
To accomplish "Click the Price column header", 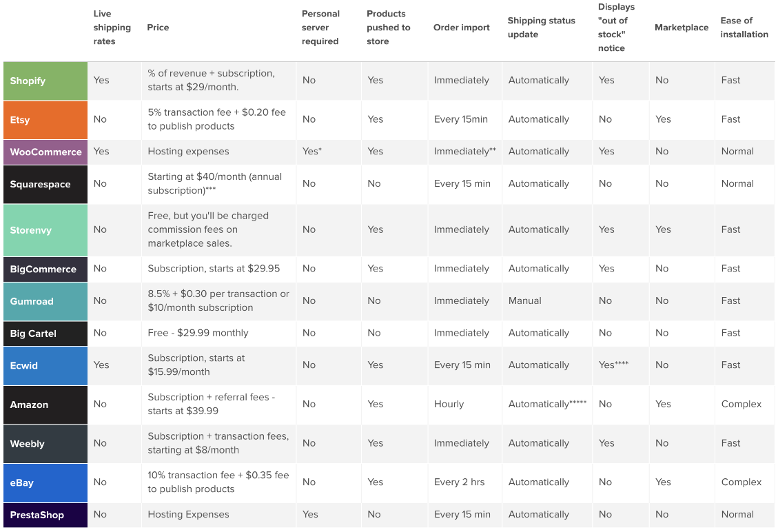I will pos(158,28).
